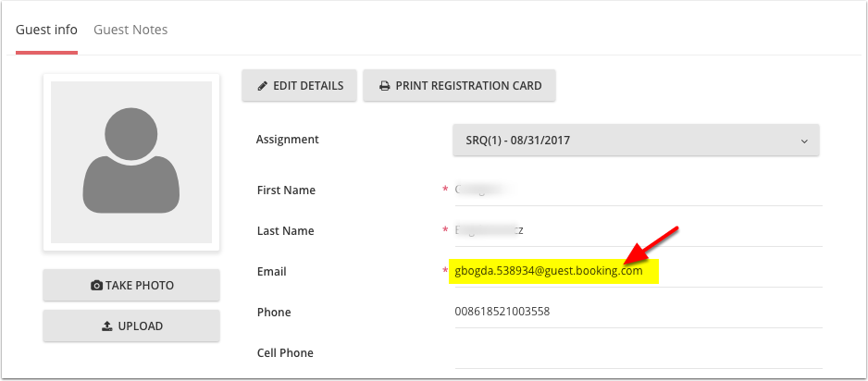Screen dimensions: 868x381
Task: Click the TAKE PHOTO button
Action: (130, 285)
